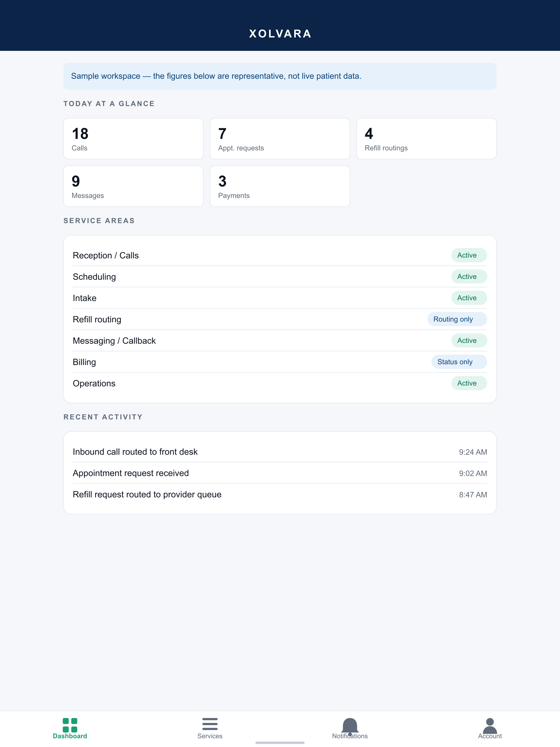Click the Routing only badge

(457, 319)
